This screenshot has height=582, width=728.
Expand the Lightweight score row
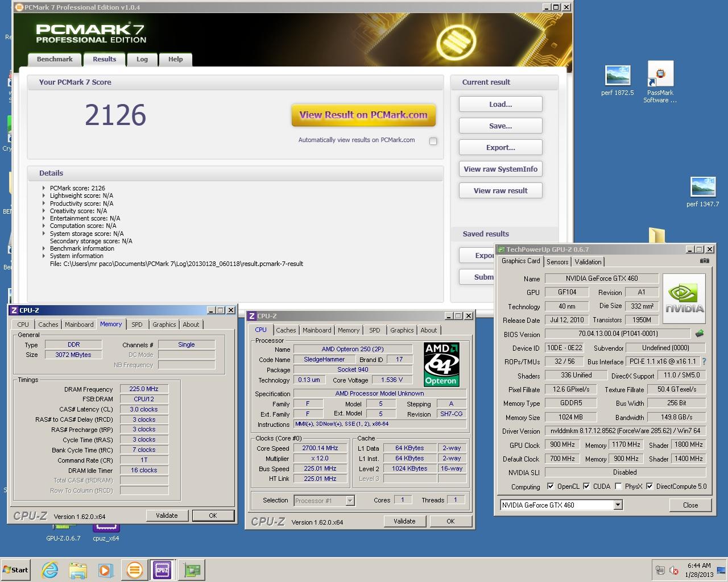pos(44,196)
